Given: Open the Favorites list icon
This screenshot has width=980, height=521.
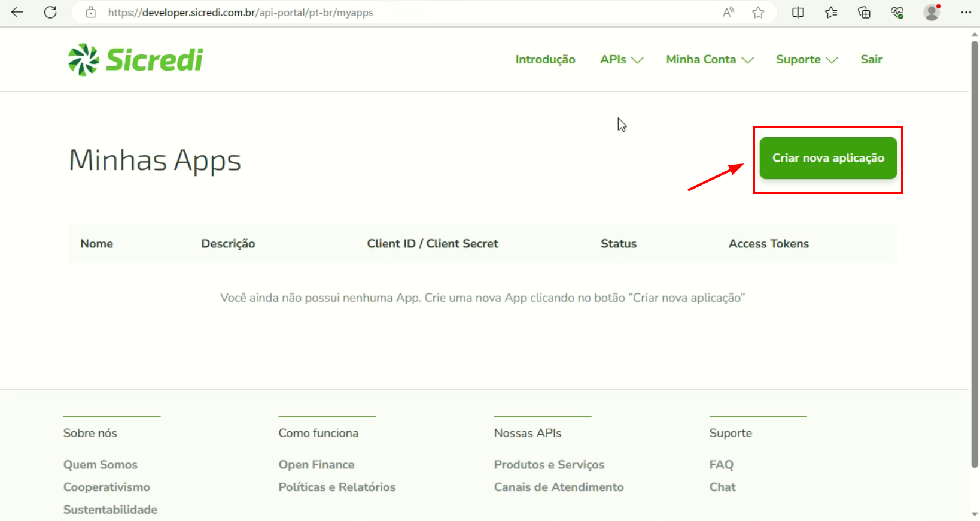Looking at the screenshot, I should pyautogui.click(x=831, y=13).
